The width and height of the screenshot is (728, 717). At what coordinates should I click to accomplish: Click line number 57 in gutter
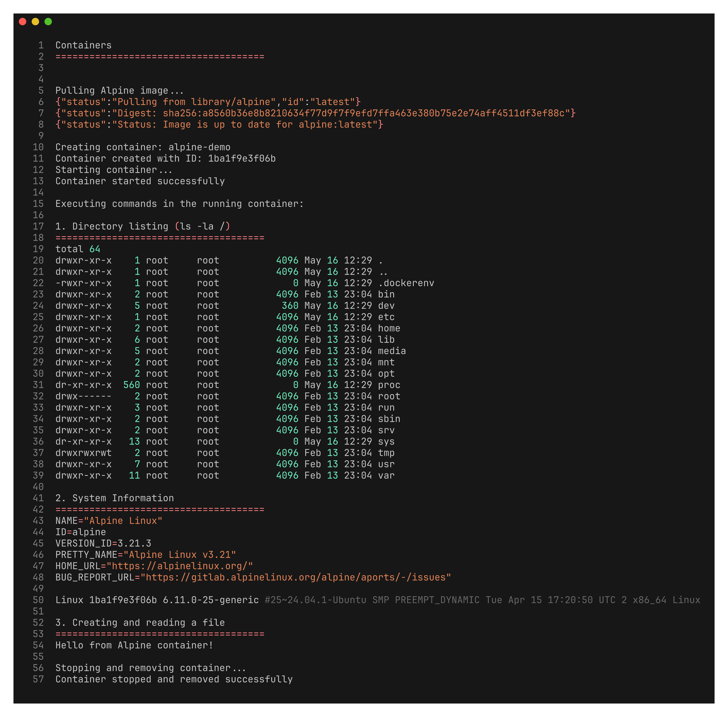coord(38,679)
